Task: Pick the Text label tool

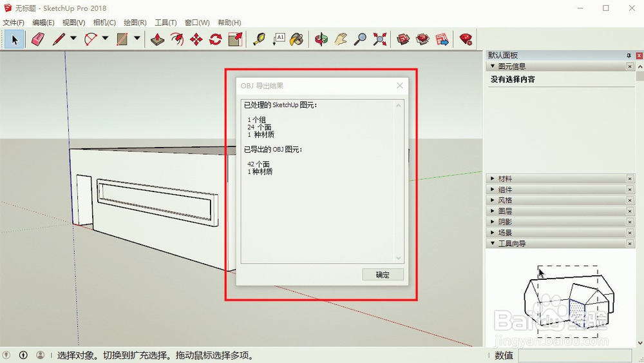Action: (x=279, y=39)
